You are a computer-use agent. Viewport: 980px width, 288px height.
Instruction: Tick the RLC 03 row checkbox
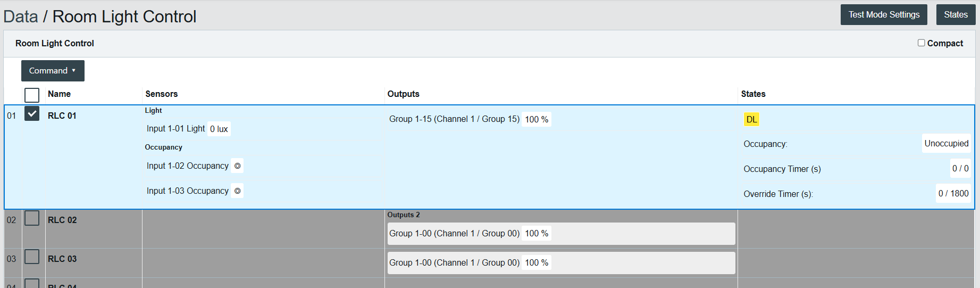[32, 257]
